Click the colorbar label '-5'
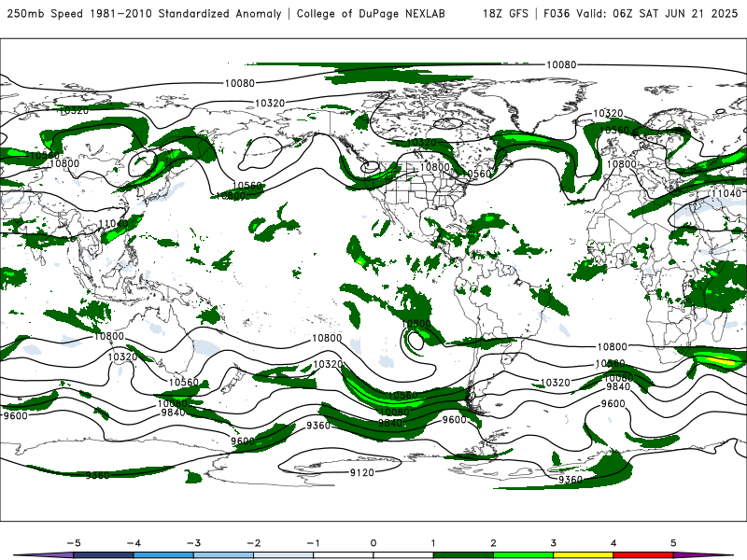This screenshot has height=560, width=747. (x=74, y=543)
